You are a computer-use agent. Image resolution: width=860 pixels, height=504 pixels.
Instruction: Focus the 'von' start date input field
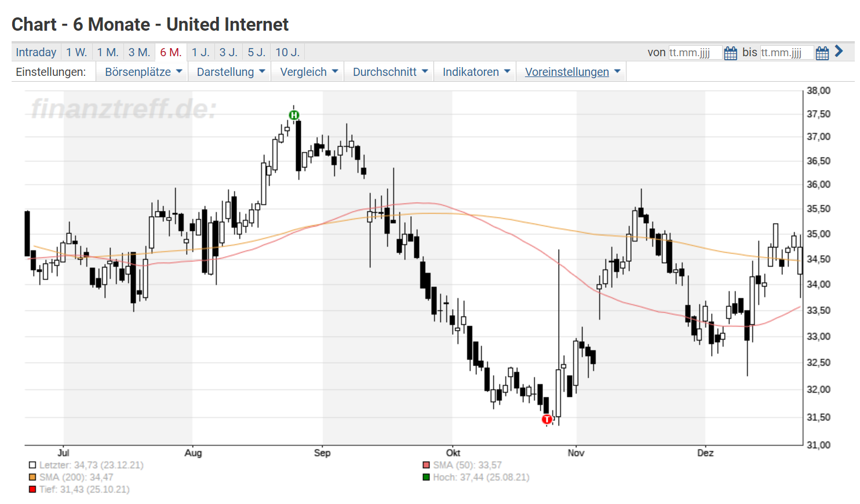tap(695, 53)
